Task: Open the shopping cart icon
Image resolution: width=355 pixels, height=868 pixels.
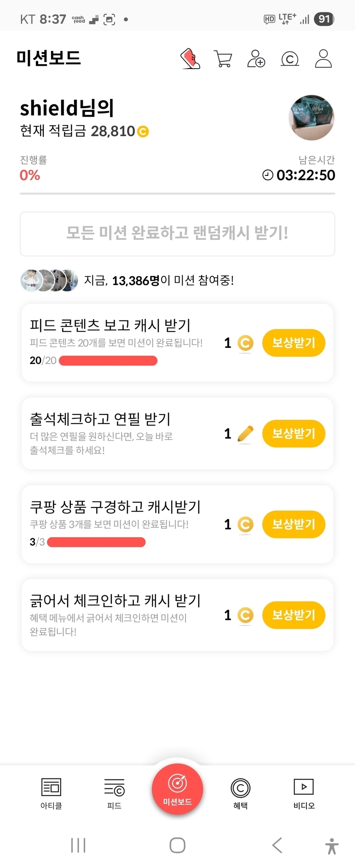Action: [223, 59]
